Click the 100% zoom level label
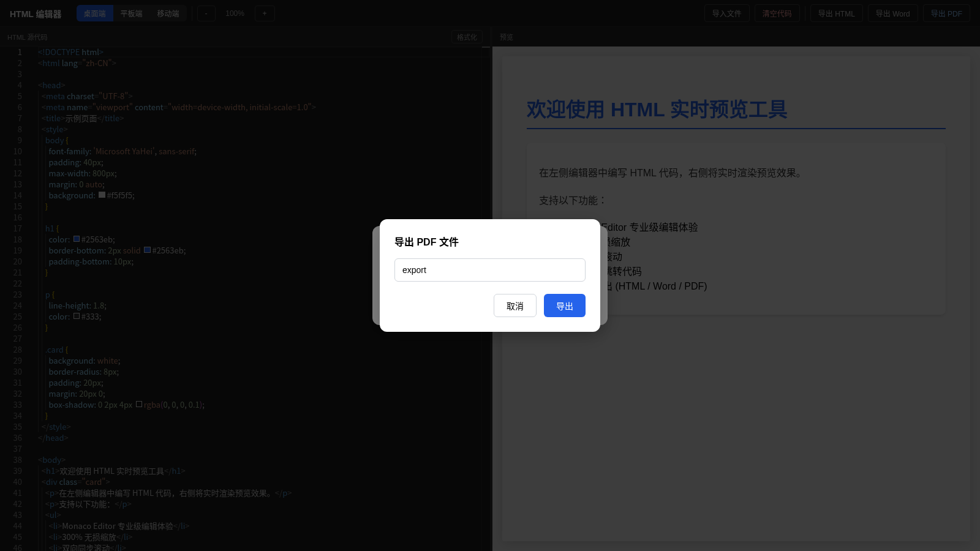The height and width of the screenshot is (551, 980). click(235, 13)
